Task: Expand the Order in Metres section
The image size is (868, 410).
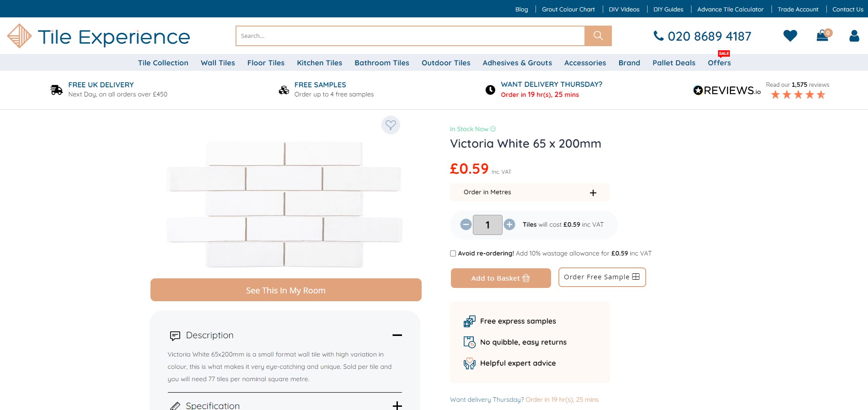Action: click(593, 193)
